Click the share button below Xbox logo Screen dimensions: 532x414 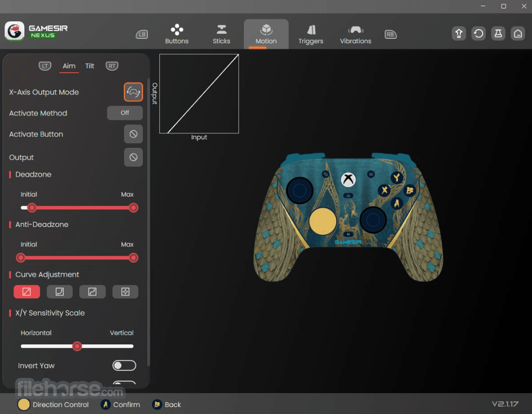click(348, 196)
